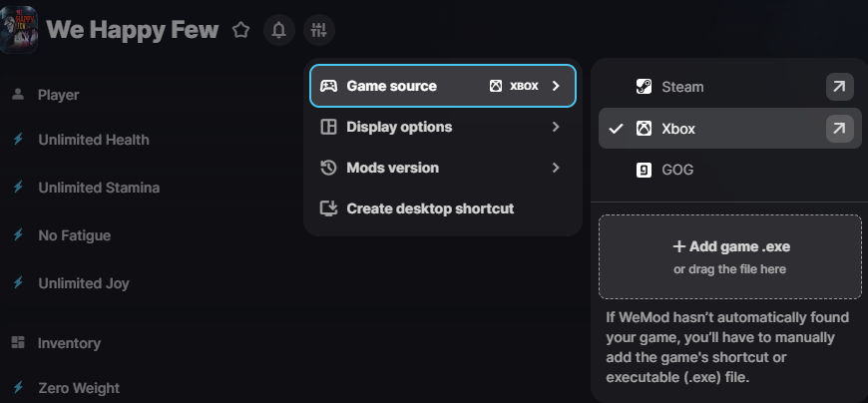Select Create desktop shortcut menu entry
The image size is (868, 403).
(x=429, y=208)
